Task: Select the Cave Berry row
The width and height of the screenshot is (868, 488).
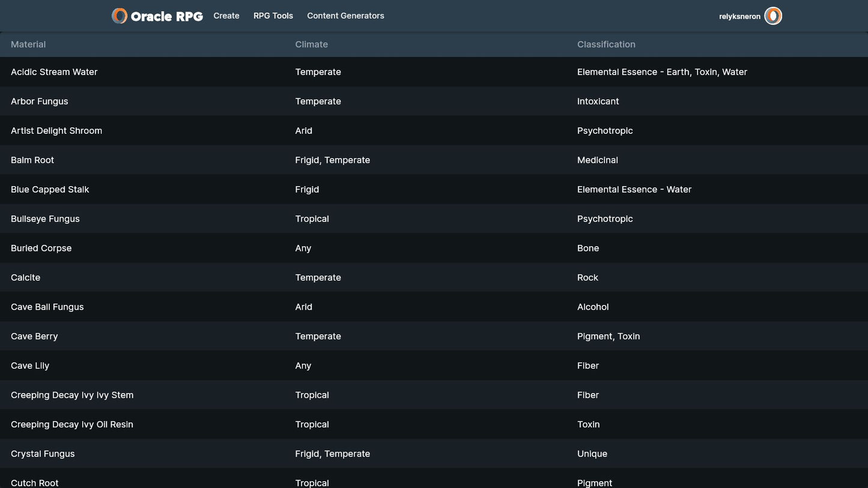Action: pyautogui.click(x=34, y=337)
